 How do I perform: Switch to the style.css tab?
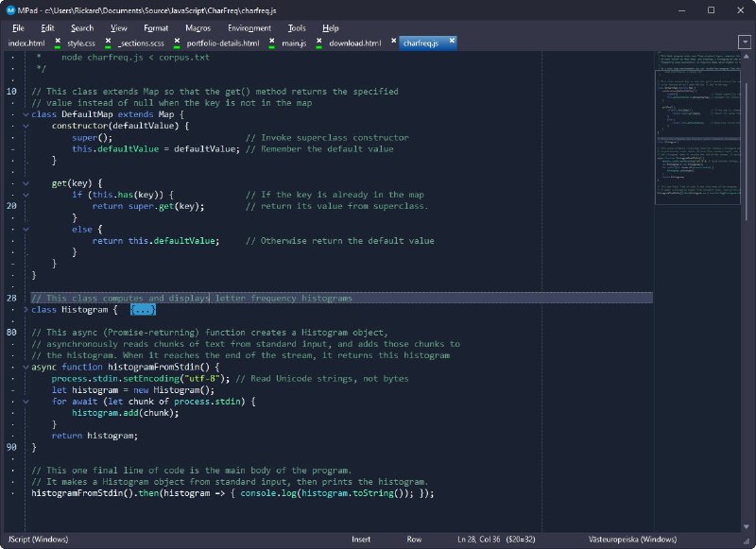[x=81, y=43]
